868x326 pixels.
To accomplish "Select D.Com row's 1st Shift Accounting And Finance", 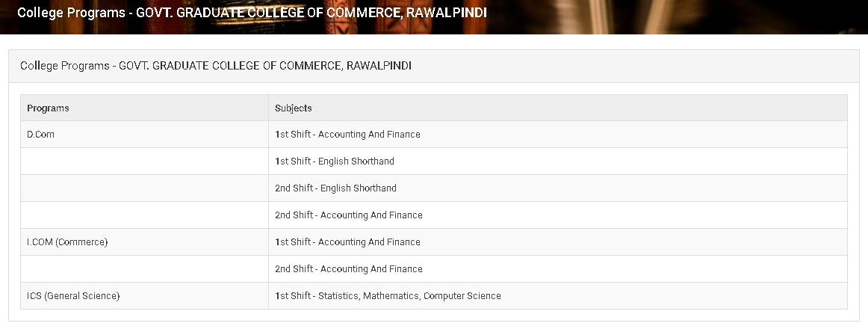I will 347,135.
